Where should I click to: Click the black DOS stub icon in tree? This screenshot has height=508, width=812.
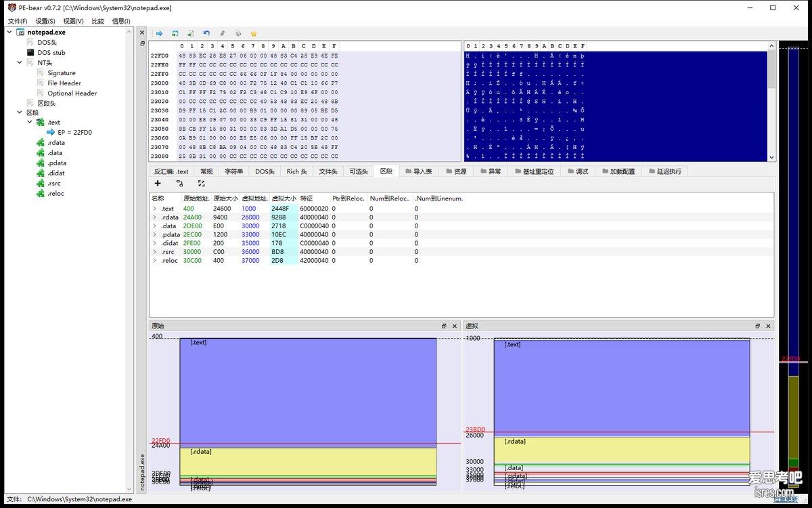point(30,52)
